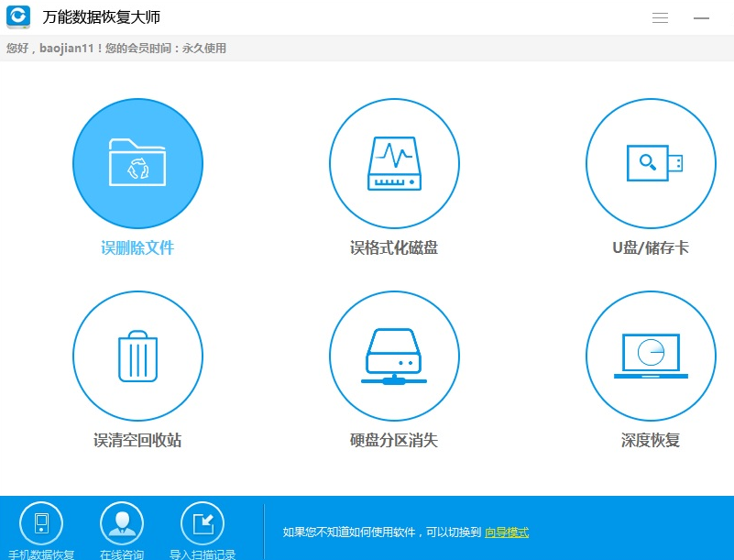Start 深度恢复 via the laptop scan icon
Viewport: 734px width, 560px height.
(651, 357)
